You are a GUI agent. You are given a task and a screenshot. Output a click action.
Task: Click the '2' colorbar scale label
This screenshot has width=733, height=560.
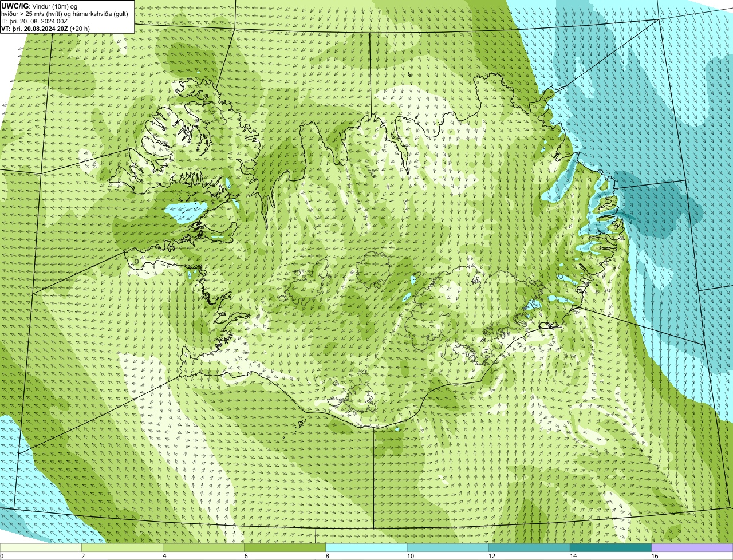pos(83,556)
